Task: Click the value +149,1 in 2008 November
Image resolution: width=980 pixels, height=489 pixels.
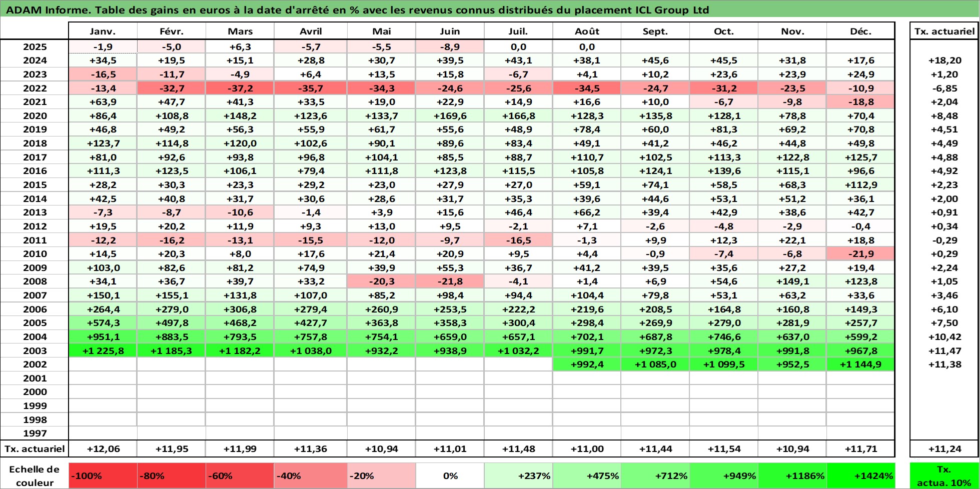Action: coord(792,281)
